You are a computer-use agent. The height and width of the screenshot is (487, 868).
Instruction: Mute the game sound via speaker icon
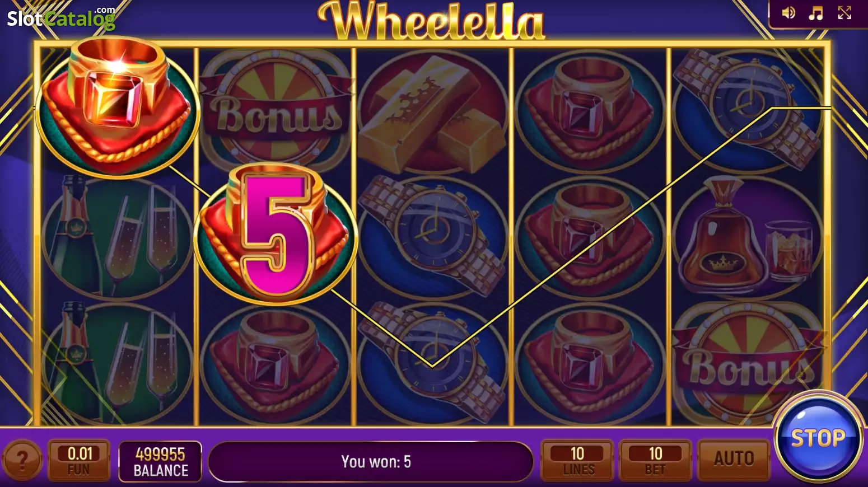coord(788,13)
